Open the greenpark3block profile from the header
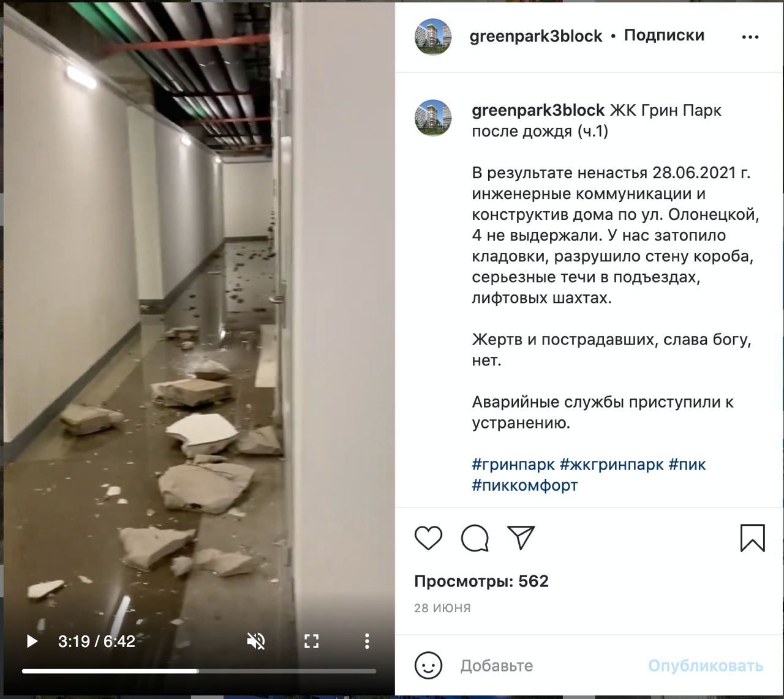This screenshot has height=699, width=784. click(536, 36)
